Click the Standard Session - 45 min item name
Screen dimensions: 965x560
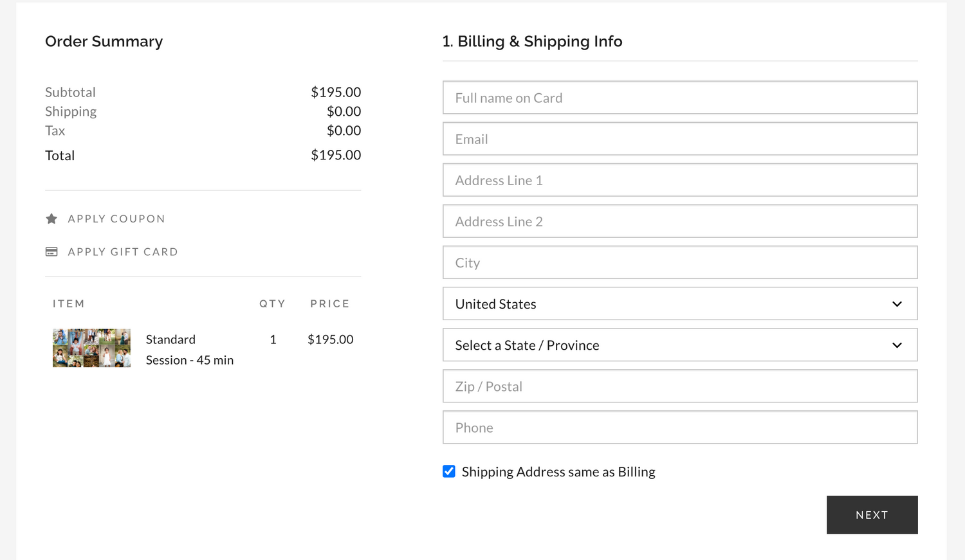(190, 350)
